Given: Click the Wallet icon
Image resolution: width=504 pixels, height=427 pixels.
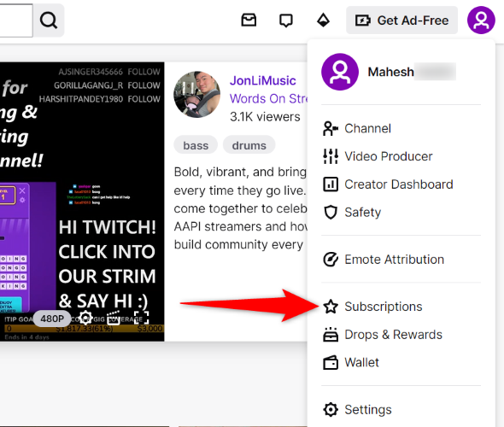Looking at the screenshot, I should coord(331,362).
